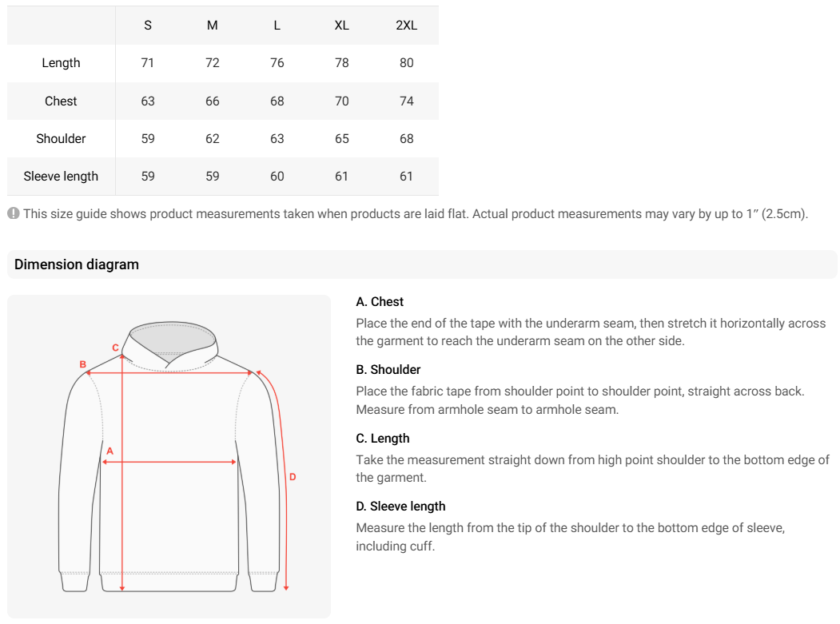
Task: Click the "B. Shoulder" description heading
Action: click(x=388, y=370)
